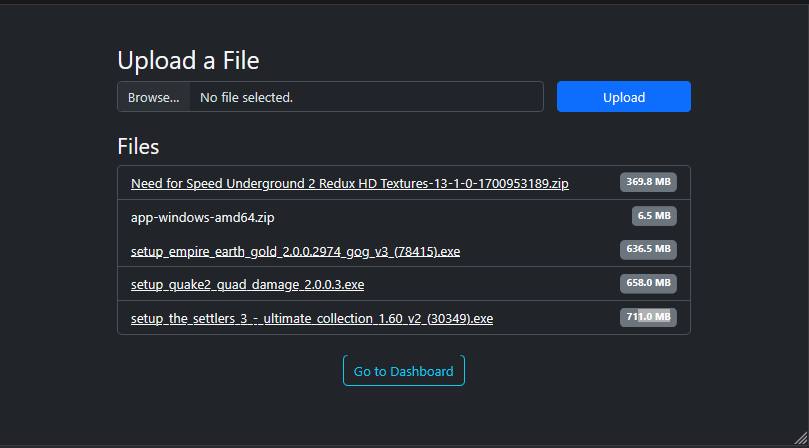This screenshot has height=448, width=809.
Task: Click blank space in the settlers 3 row
Action: [x=555, y=319]
